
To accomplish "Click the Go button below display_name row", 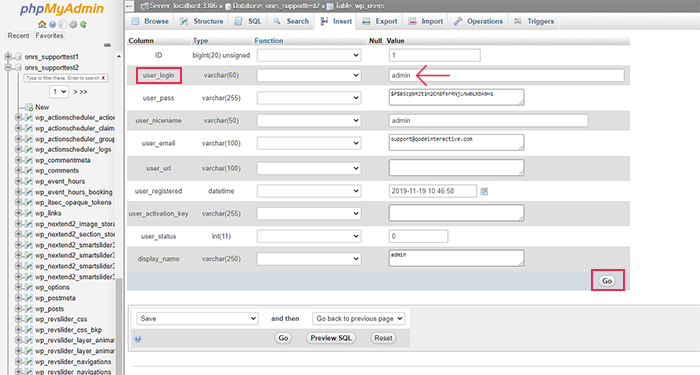I will [x=607, y=281].
